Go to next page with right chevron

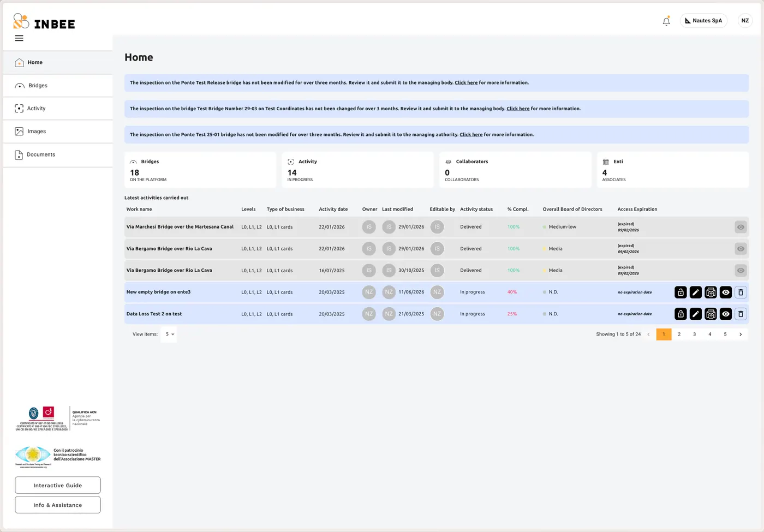(741, 334)
